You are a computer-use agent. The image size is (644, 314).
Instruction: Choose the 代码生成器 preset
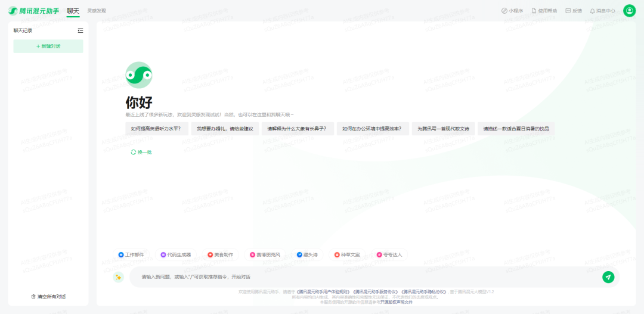click(176, 254)
